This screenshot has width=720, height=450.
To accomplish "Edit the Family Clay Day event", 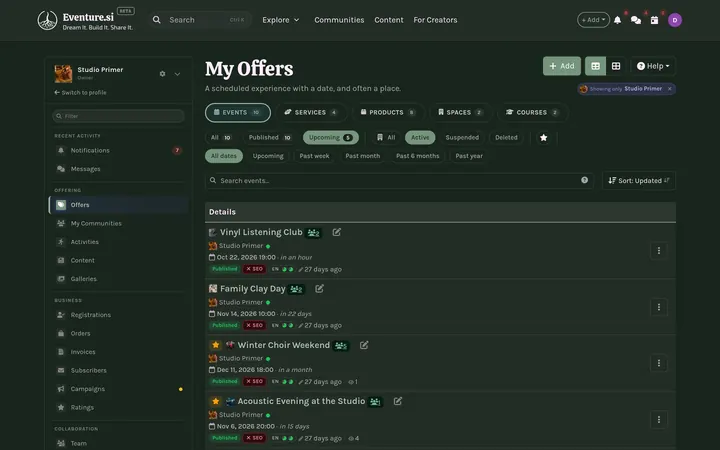I will tap(320, 288).
